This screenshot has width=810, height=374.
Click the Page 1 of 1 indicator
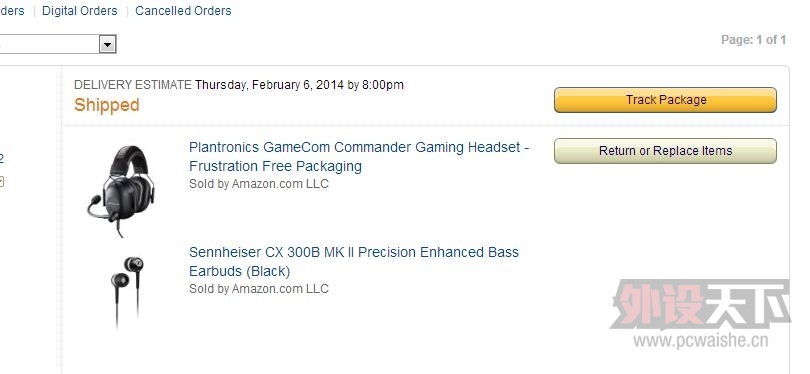pos(754,40)
